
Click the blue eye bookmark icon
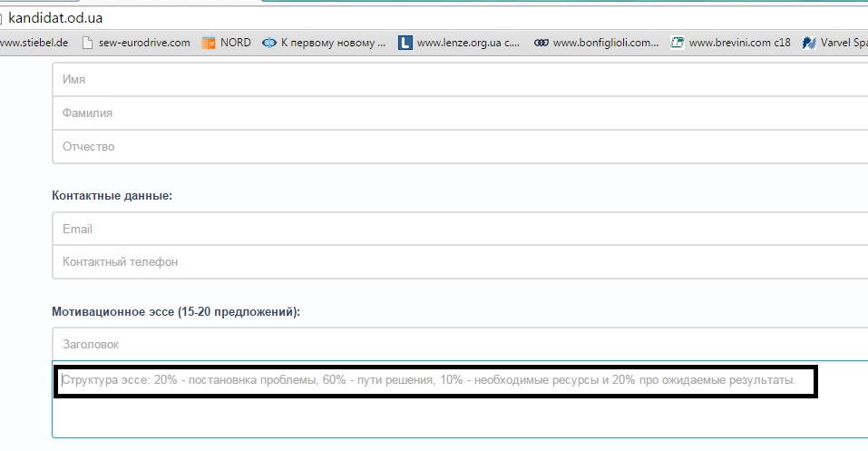[269, 42]
